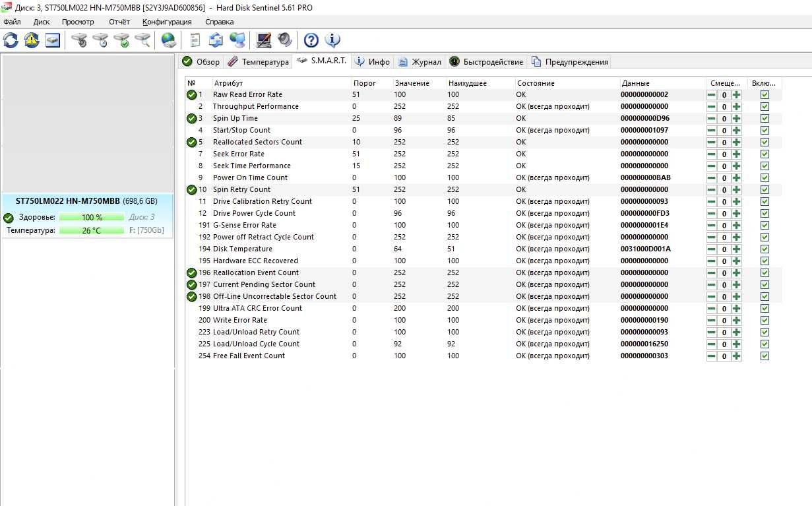Viewport: 812px width, 506px height.
Task: Open the Диск menu
Action: point(42,22)
